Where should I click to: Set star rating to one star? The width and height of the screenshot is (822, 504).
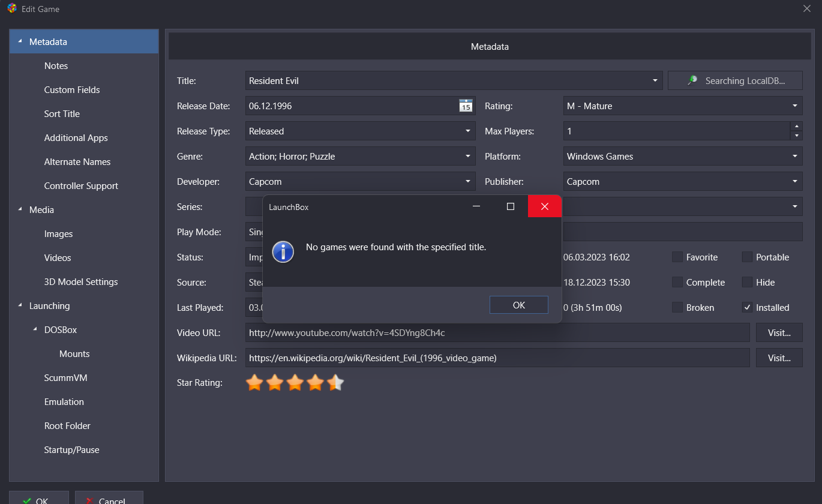coord(254,383)
